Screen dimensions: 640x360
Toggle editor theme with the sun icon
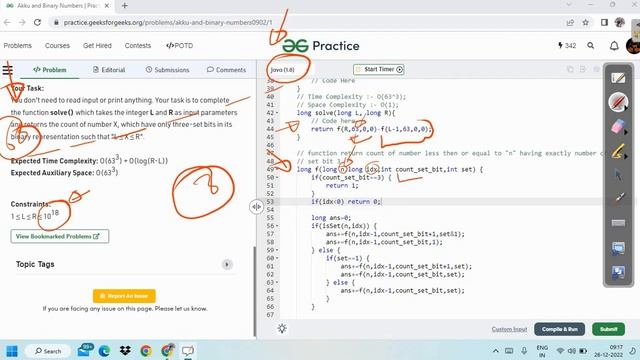282,329
